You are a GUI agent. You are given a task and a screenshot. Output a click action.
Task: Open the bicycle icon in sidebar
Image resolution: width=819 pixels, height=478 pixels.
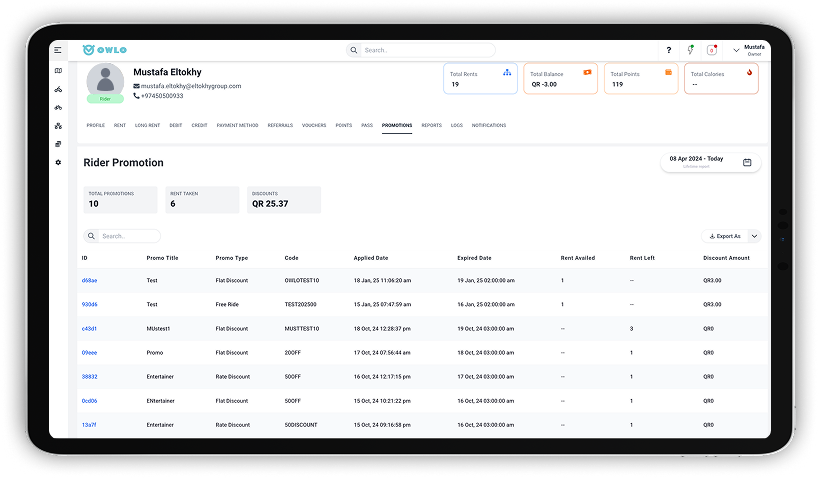point(58,108)
